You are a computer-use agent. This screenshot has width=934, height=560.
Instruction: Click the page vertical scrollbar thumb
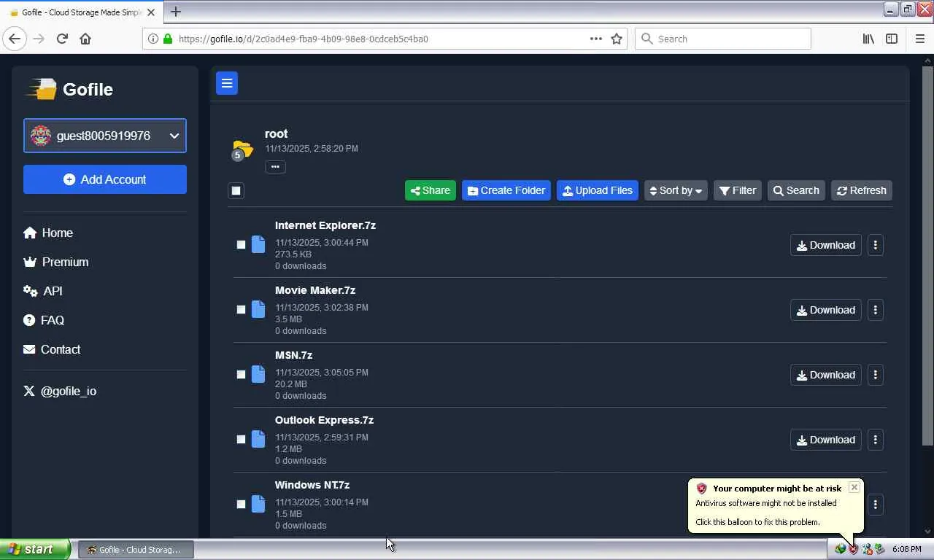(x=928, y=255)
